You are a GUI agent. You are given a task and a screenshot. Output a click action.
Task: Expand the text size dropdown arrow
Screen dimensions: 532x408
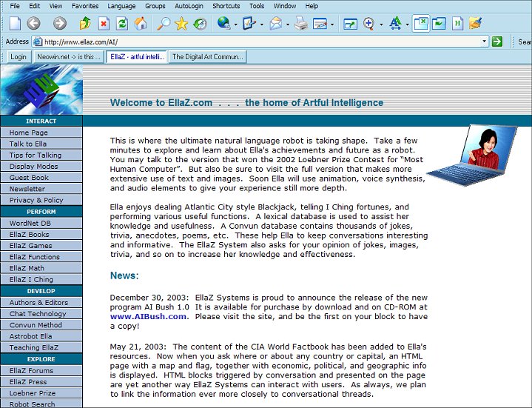(x=407, y=24)
